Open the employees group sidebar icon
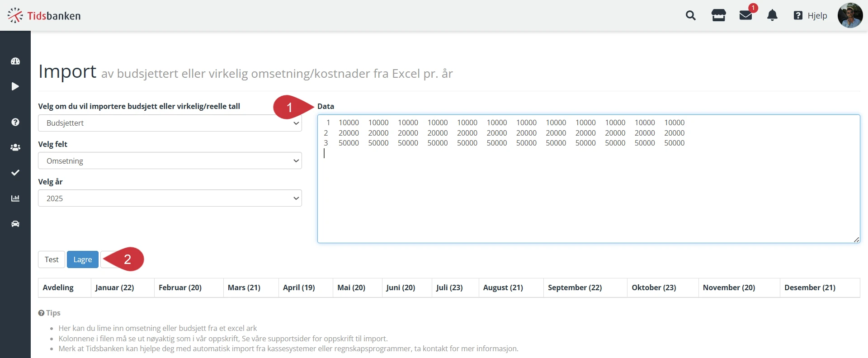Viewport: 868px width, 358px height. (15, 147)
